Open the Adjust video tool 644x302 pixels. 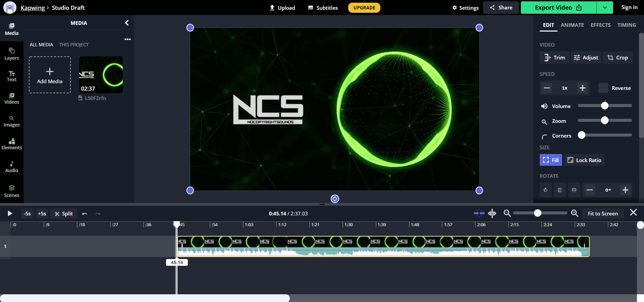[x=586, y=57]
